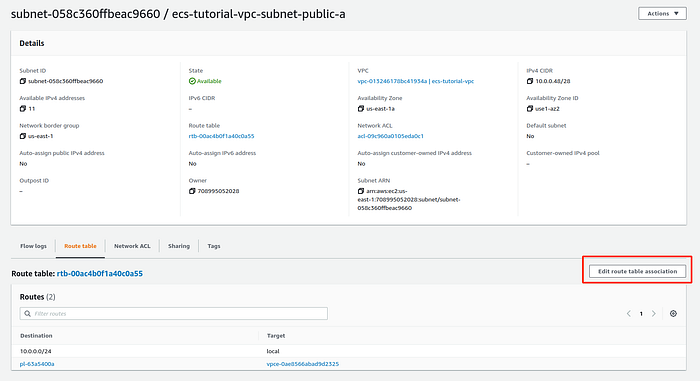Go to next page of routes
Image resolution: width=700 pixels, height=381 pixels.
pyautogui.click(x=654, y=314)
